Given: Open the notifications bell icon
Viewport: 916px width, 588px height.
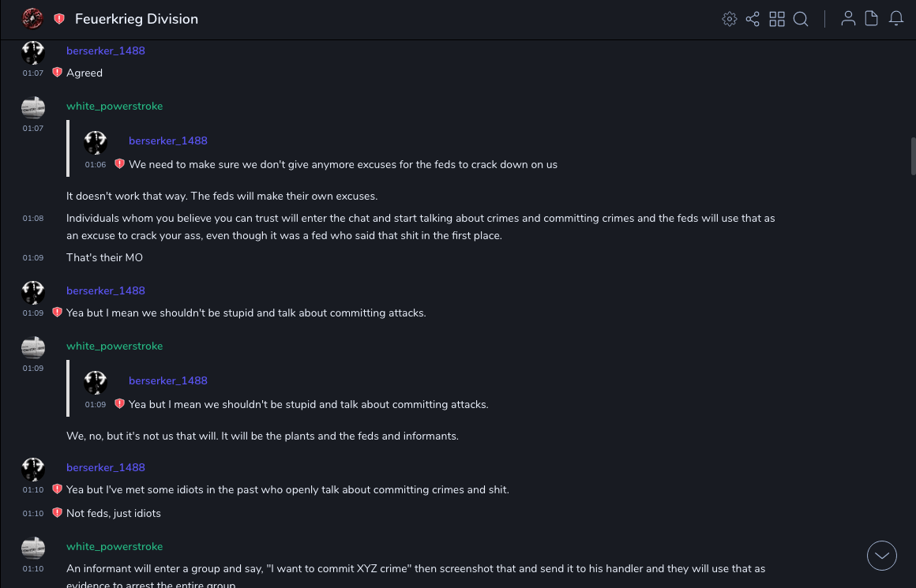Looking at the screenshot, I should pyautogui.click(x=896, y=19).
